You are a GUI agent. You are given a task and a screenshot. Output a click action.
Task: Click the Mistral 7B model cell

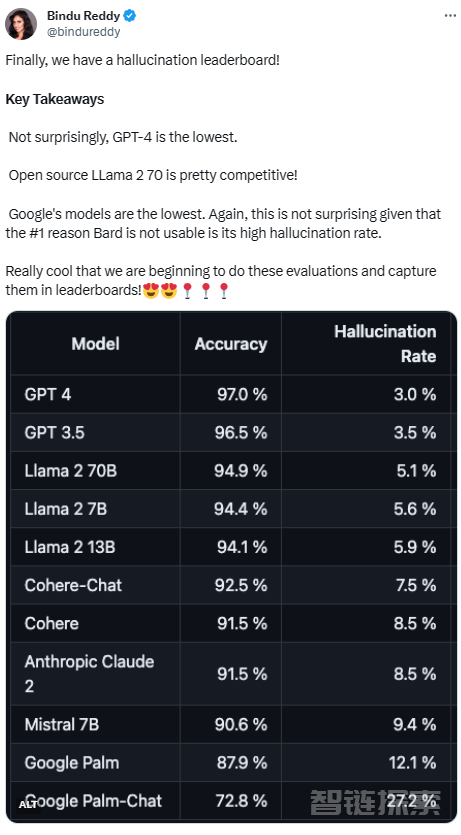coord(95,724)
